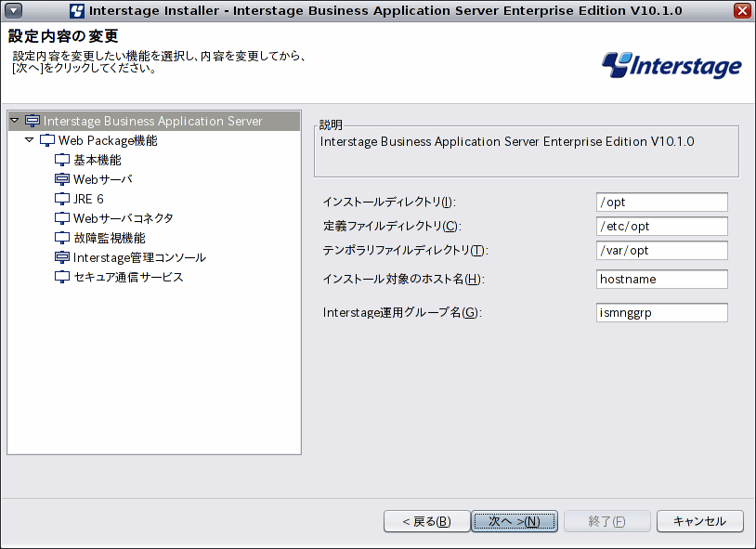
Task: Select the Interstage管理コンソール tree item
Action: (140, 257)
